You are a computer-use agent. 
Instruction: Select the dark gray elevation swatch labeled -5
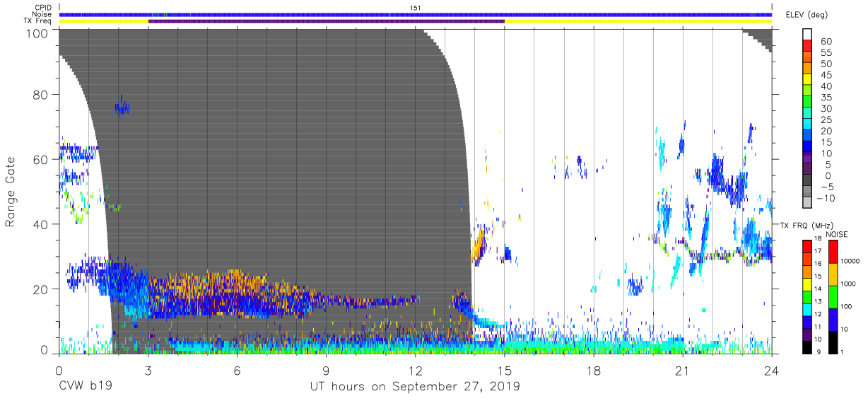pos(809,181)
